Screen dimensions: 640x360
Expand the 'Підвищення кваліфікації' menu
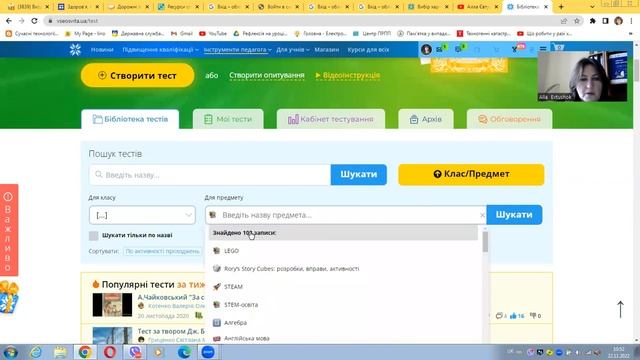coord(160,50)
